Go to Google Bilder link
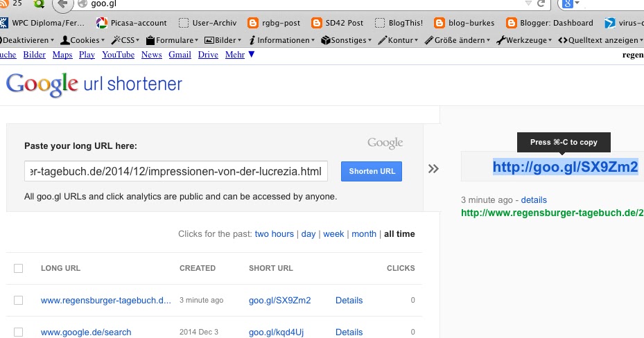 34,55
